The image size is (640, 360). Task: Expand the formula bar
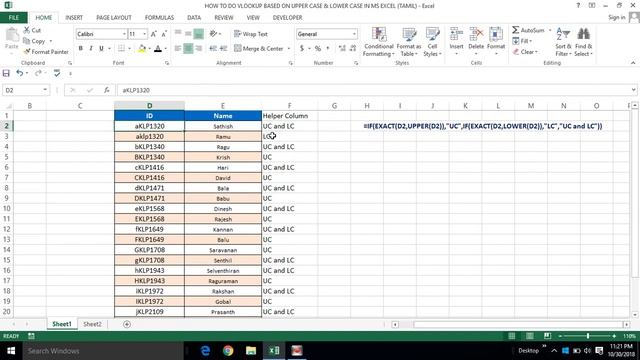coord(633,90)
